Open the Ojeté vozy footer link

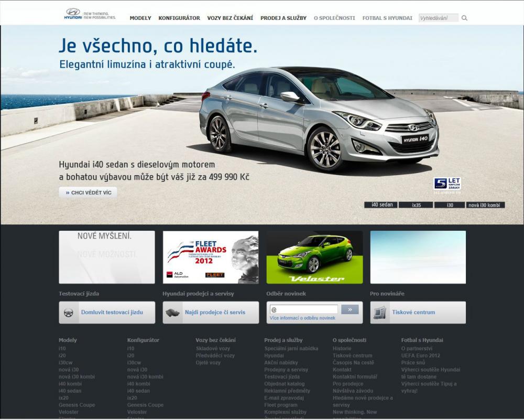[x=208, y=362]
